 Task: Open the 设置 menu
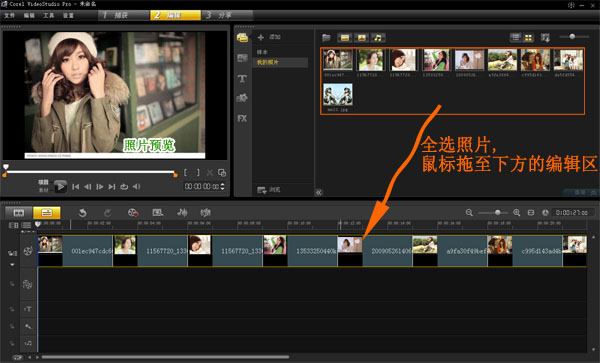pyautogui.click(x=68, y=15)
